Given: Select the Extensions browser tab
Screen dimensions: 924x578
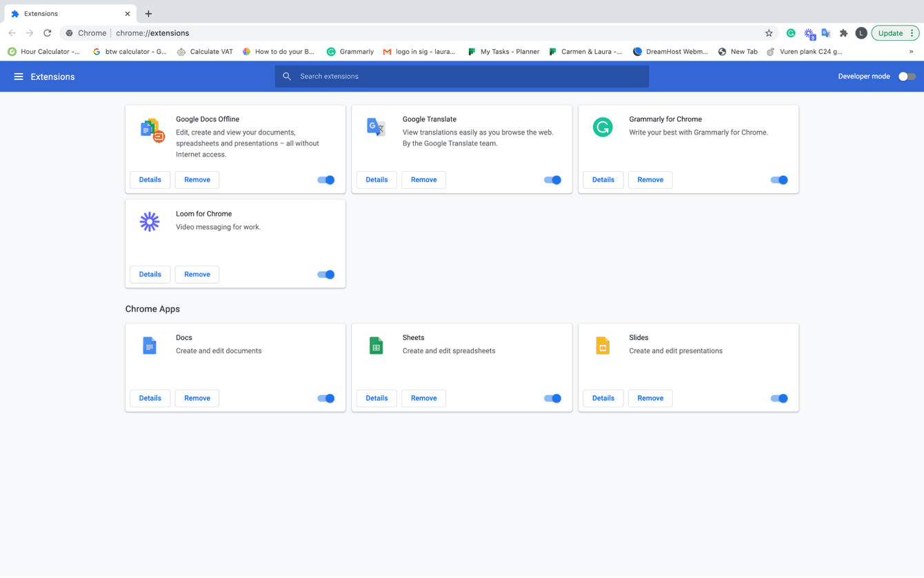Looking at the screenshot, I should click(x=69, y=14).
